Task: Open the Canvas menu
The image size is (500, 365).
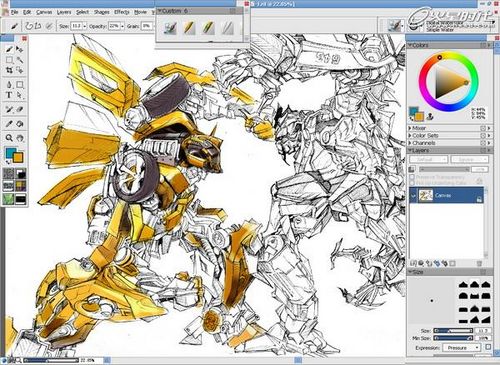Action: [x=44, y=12]
